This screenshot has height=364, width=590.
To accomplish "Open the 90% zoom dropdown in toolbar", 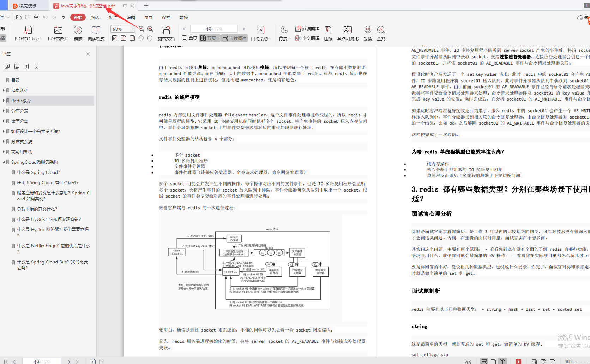I will (x=133, y=29).
